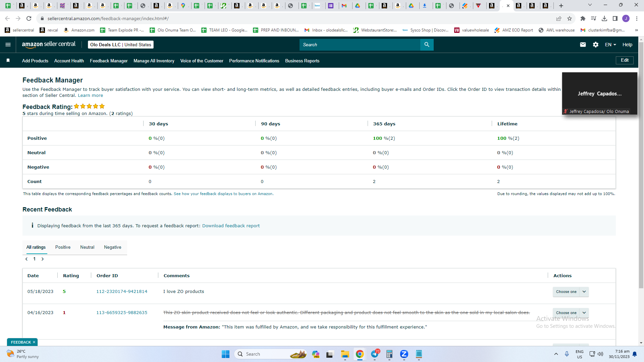
Task: Open Zoom from the taskbar
Action: 404,354
